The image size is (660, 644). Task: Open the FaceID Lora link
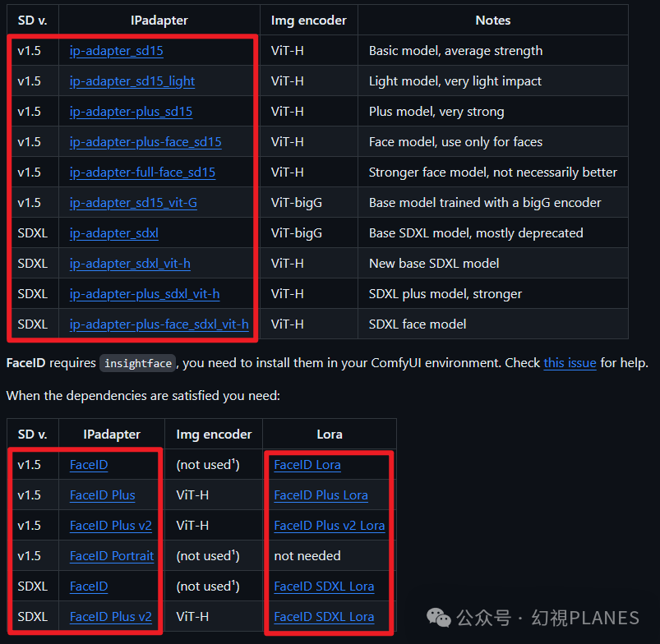point(307,465)
